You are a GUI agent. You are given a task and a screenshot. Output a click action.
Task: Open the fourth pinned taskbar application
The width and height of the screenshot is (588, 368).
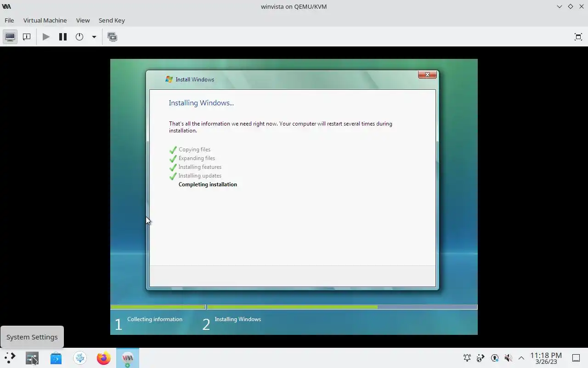pyautogui.click(x=80, y=358)
